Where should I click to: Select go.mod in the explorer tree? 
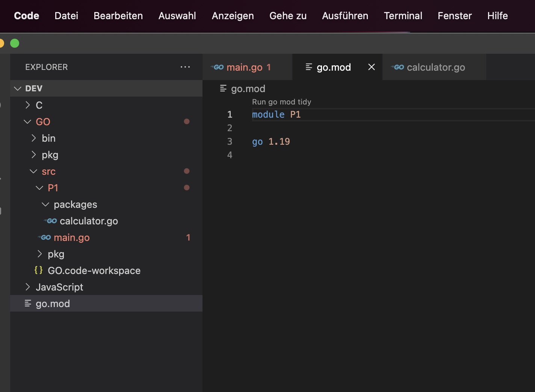(x=106, y=304)
